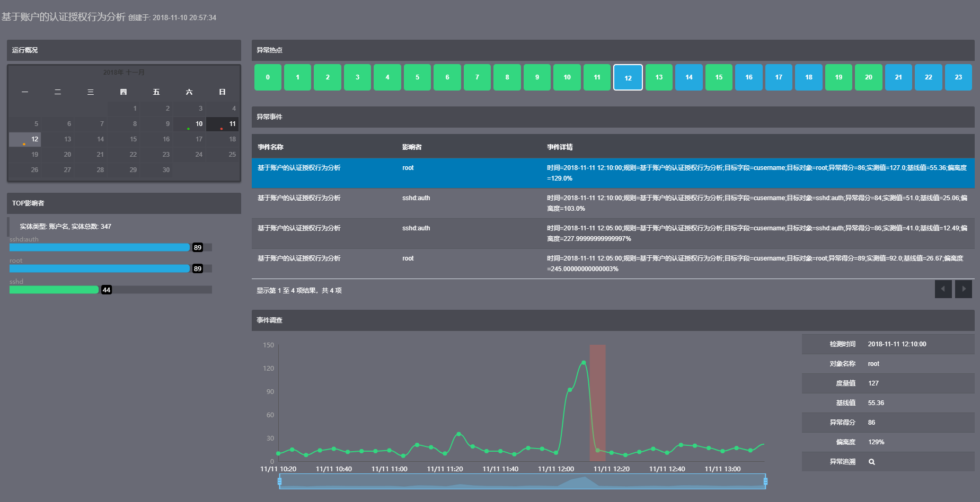
Task: Click right handle of chart range slider
Action: [765, 481]
